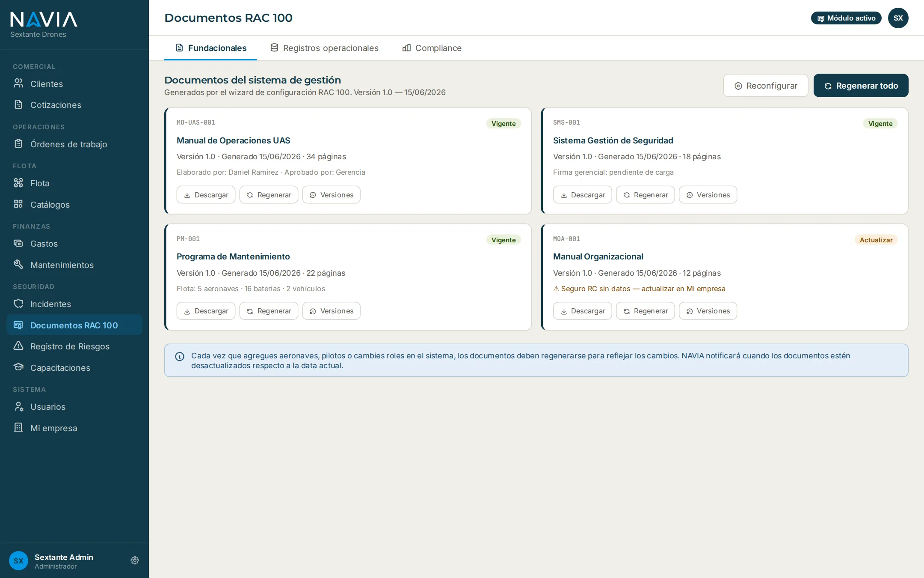Download the Manual Organizacional

coord(583,311)
